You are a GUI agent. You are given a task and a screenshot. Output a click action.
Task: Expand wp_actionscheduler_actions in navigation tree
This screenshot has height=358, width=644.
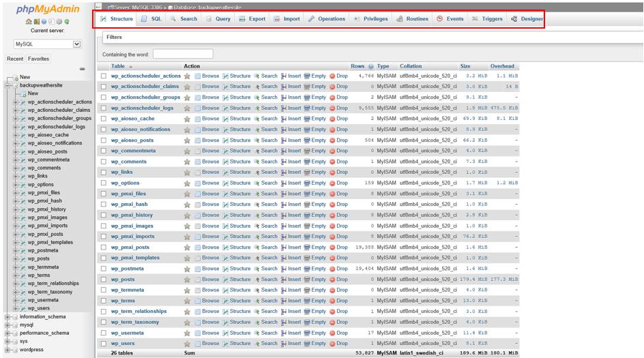[x=16, y=102]
